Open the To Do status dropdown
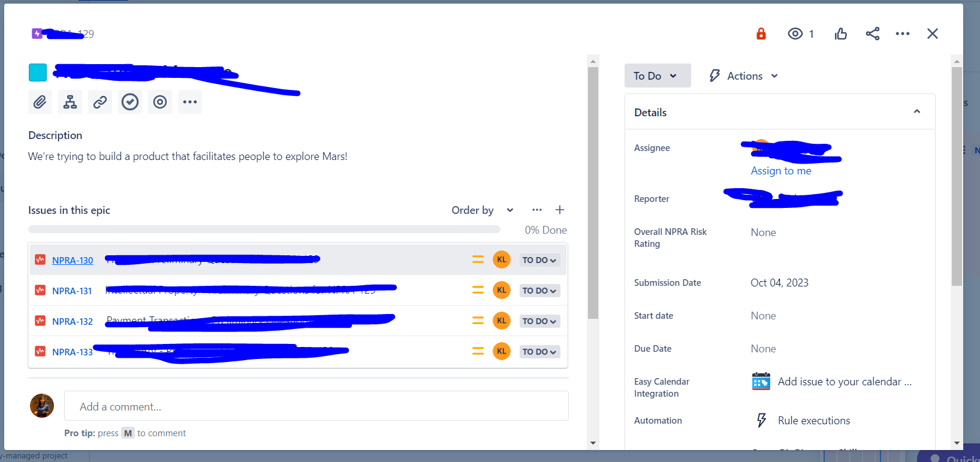This screenshot has width=980, height=462. click(658, 76)
